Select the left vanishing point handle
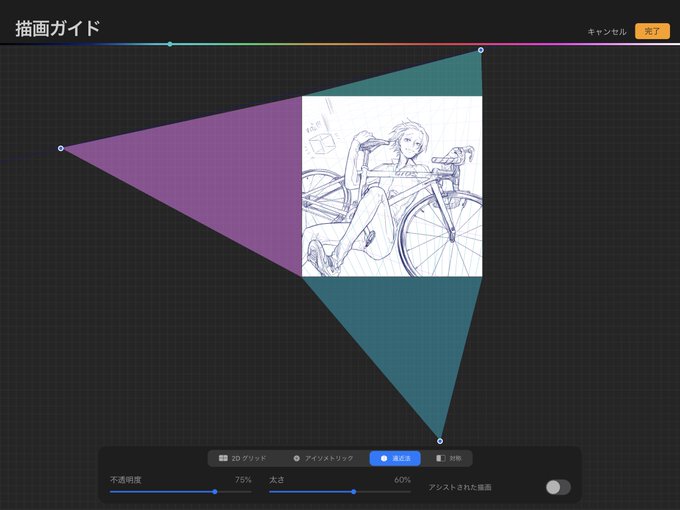 61,148
